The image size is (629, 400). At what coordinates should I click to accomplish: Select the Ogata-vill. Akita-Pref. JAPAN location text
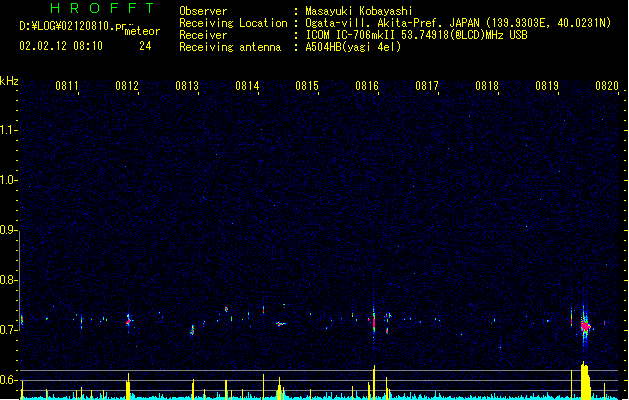(x=458, y=23)
